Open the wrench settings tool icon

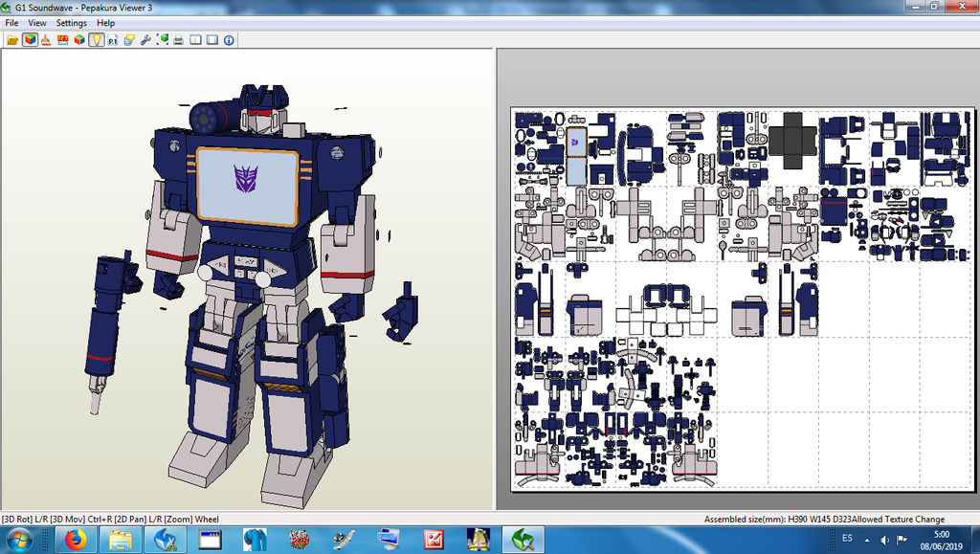[x=145, y=40]
